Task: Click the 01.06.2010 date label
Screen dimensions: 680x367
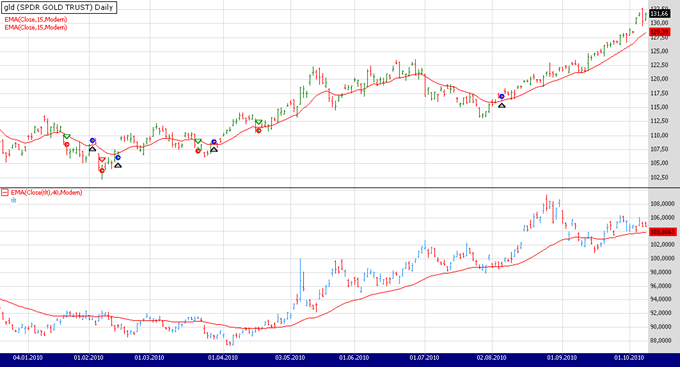Action: [354, 357]
